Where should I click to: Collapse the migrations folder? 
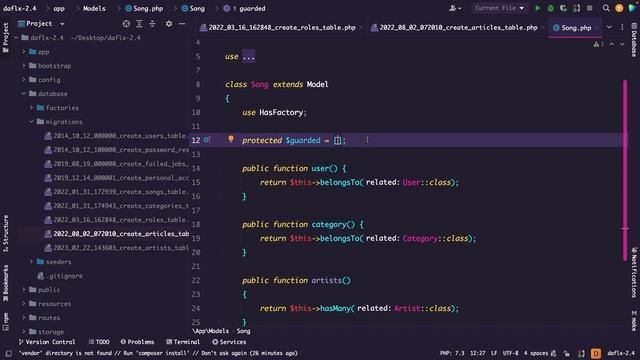coord(31,122)
